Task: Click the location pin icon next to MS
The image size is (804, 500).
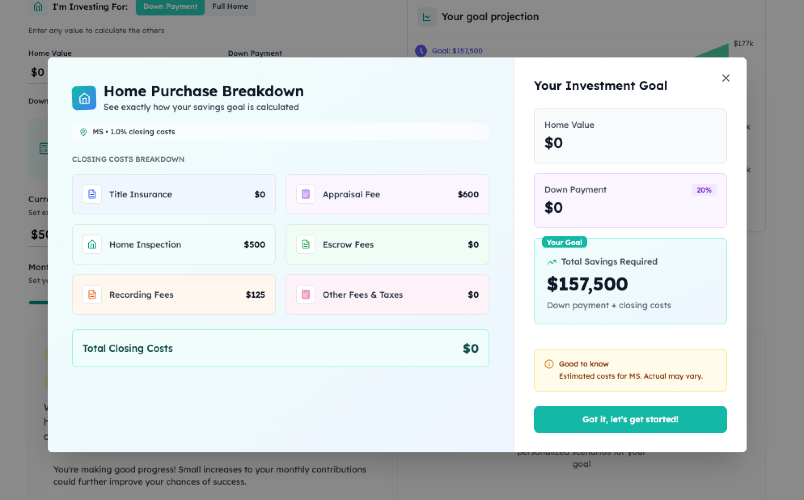Action: 83,132
